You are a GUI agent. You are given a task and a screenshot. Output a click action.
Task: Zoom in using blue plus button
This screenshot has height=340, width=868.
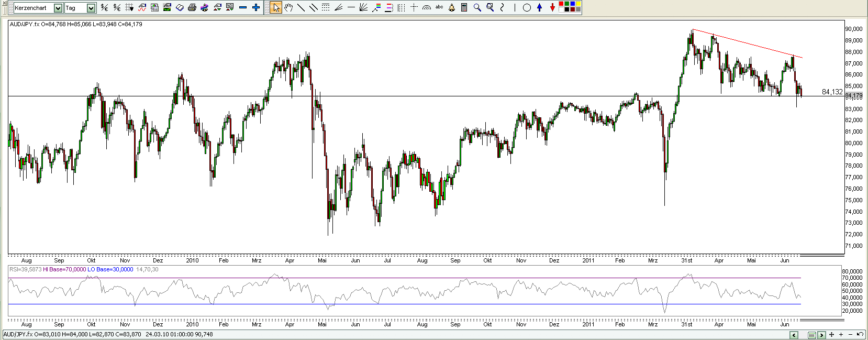pos(256,7)
